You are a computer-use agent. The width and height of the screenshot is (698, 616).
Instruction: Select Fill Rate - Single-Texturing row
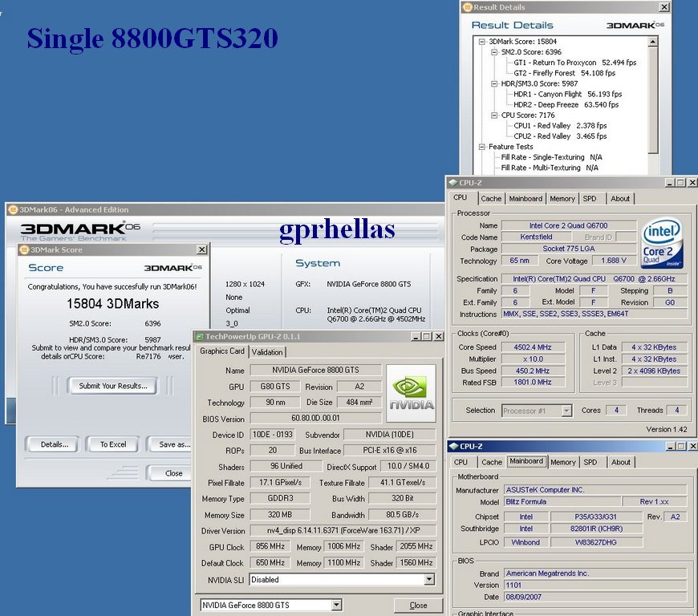coord(551,157)
